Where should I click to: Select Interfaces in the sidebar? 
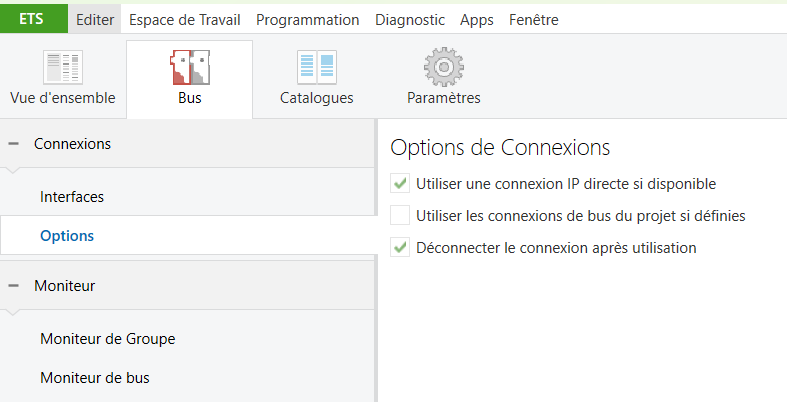click(72, 197)
